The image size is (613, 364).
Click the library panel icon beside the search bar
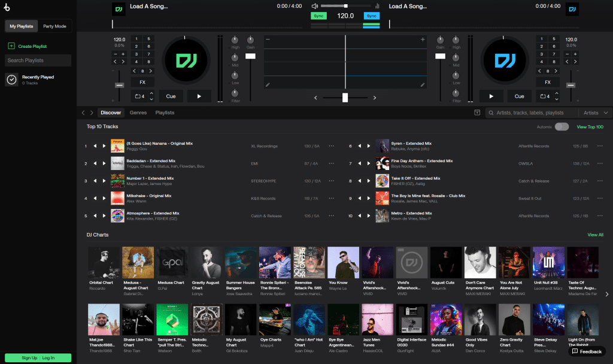[x=477, y=112]
